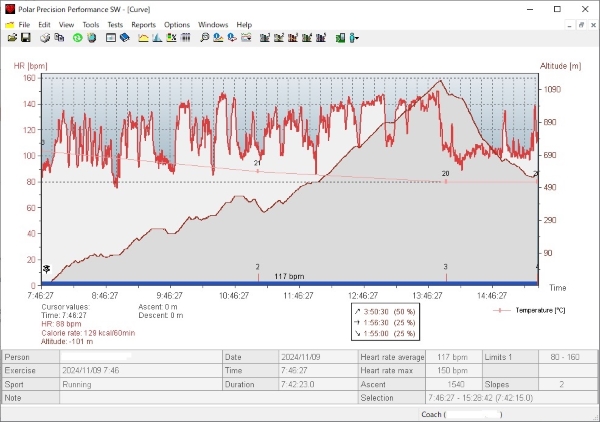Click the Heart rate max 150 bpm cell
This screenshot has height=422, width=600.
point(453,371)
